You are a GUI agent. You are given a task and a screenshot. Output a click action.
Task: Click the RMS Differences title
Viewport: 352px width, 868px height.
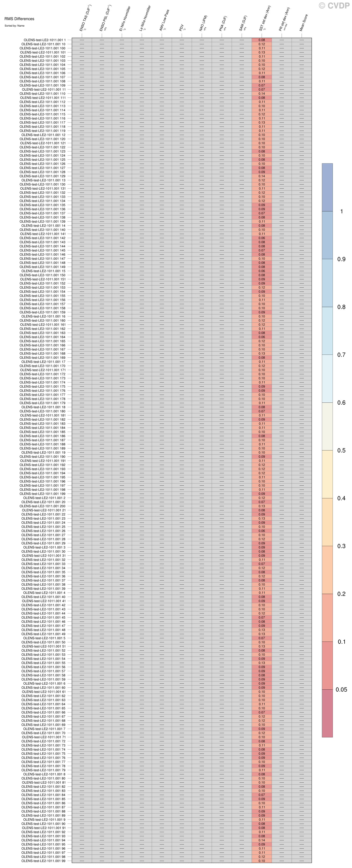pos(19,19)
